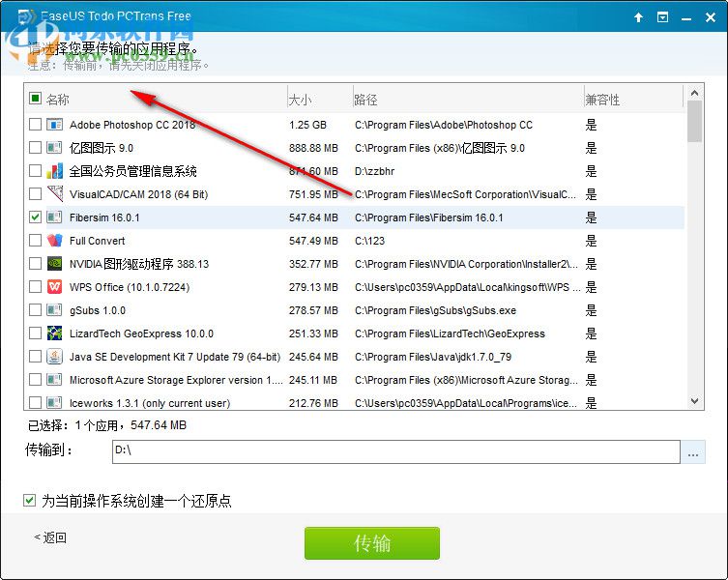Check the Full Convert checkbox

pyautogui.click(x=35, y=240)
